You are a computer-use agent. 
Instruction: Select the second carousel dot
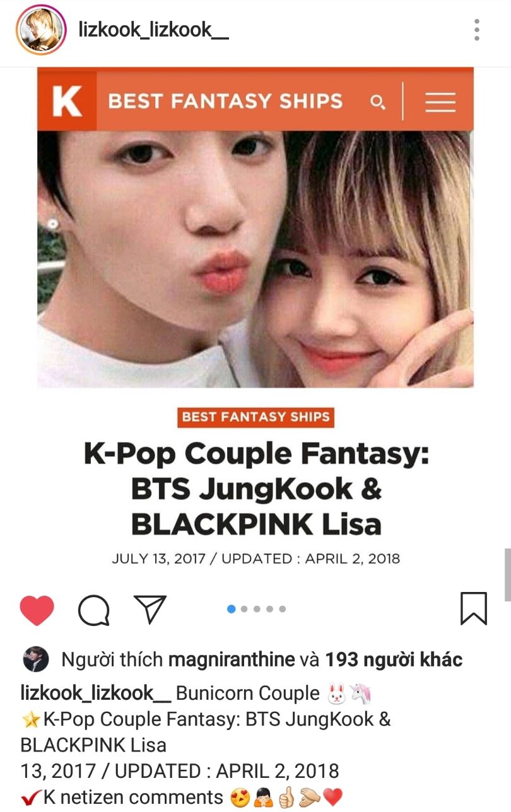[x=244, y=609]
